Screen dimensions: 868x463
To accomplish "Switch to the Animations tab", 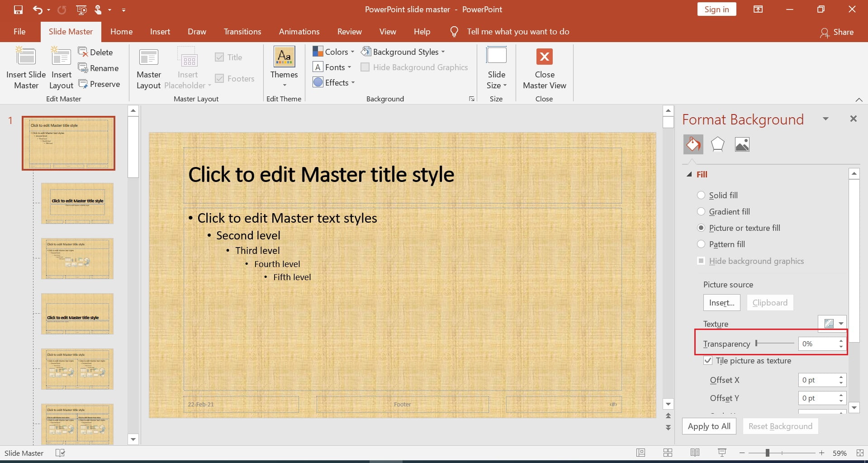I will pos(299,31).
